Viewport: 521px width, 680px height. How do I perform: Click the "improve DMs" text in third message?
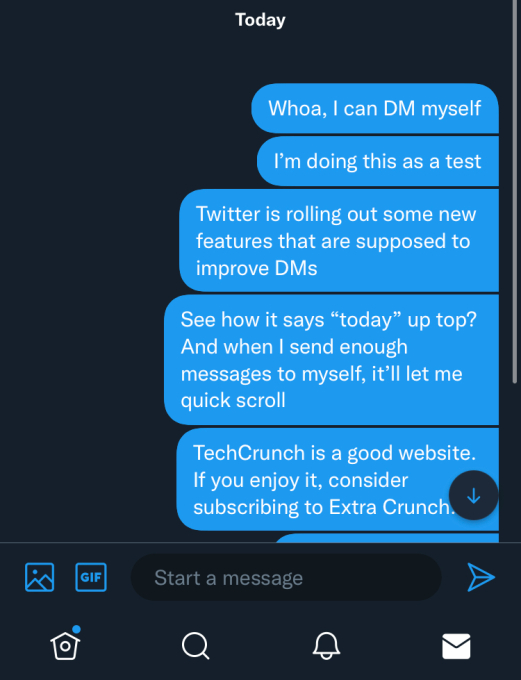pos(256,268)
